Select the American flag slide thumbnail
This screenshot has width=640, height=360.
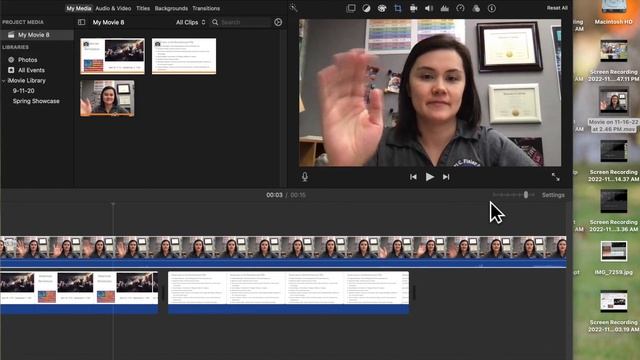[x=112, y=56]
